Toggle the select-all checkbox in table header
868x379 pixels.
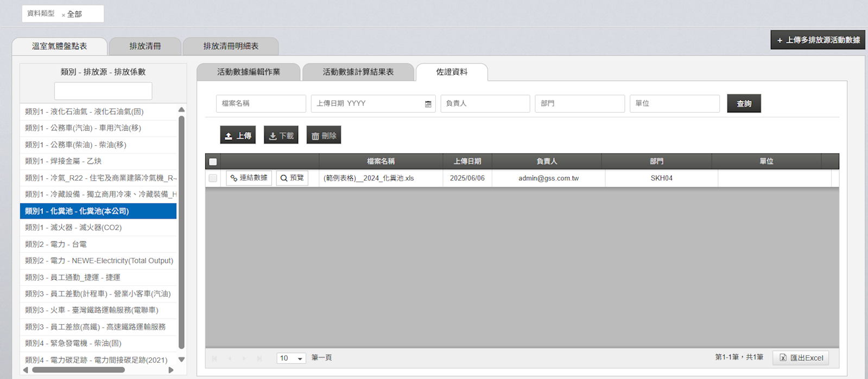click(213, 162)
